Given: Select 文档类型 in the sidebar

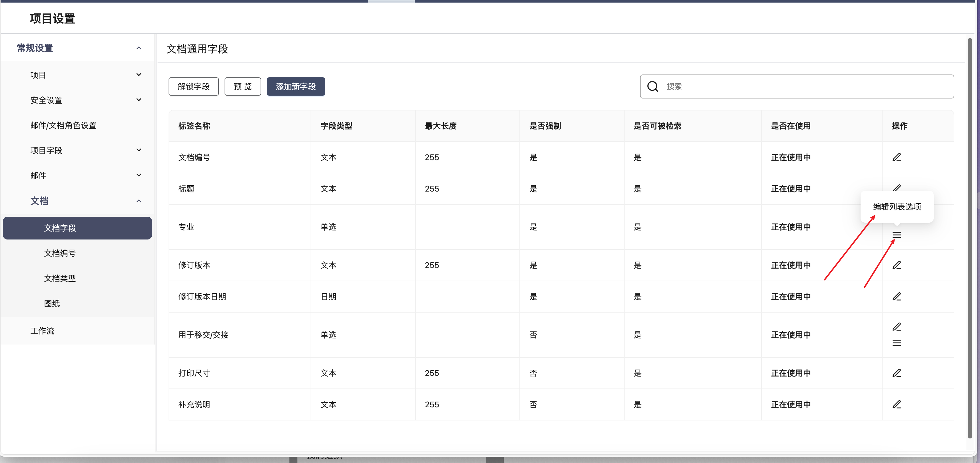Looking at the screenshot, I should point(60,278).
